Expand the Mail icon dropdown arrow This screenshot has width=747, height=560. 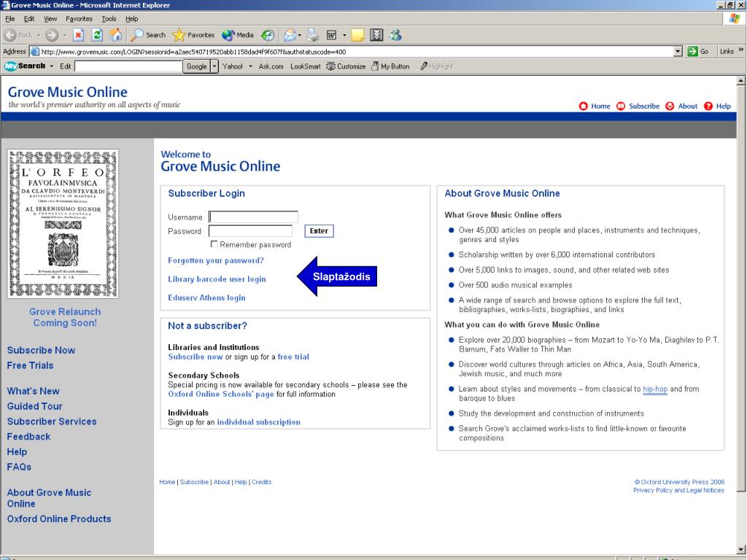[300, 35]
